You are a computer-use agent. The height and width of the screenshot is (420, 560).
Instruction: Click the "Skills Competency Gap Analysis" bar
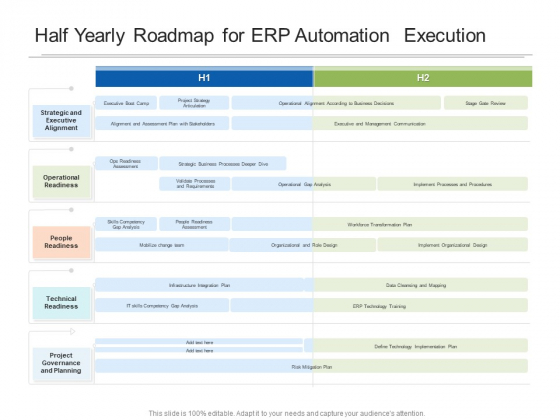pyautogui.click(x=126, y=224)
